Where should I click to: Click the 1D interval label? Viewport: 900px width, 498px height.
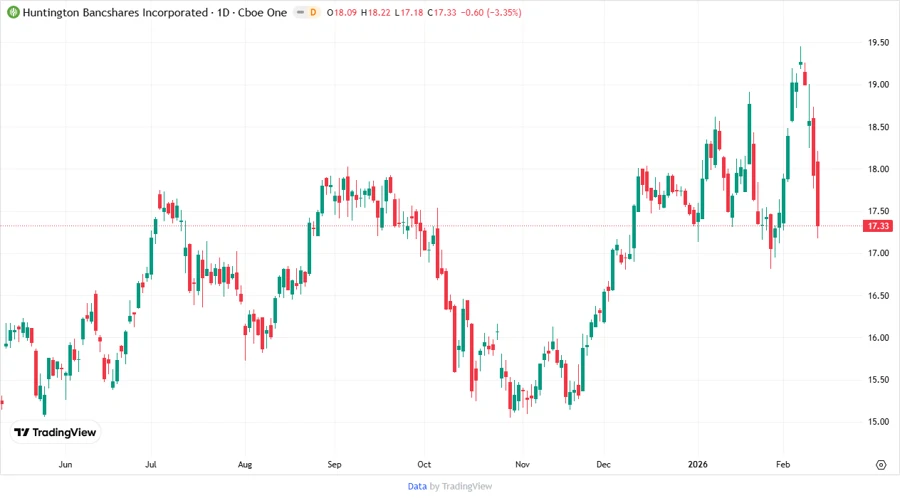coord(223,12)
